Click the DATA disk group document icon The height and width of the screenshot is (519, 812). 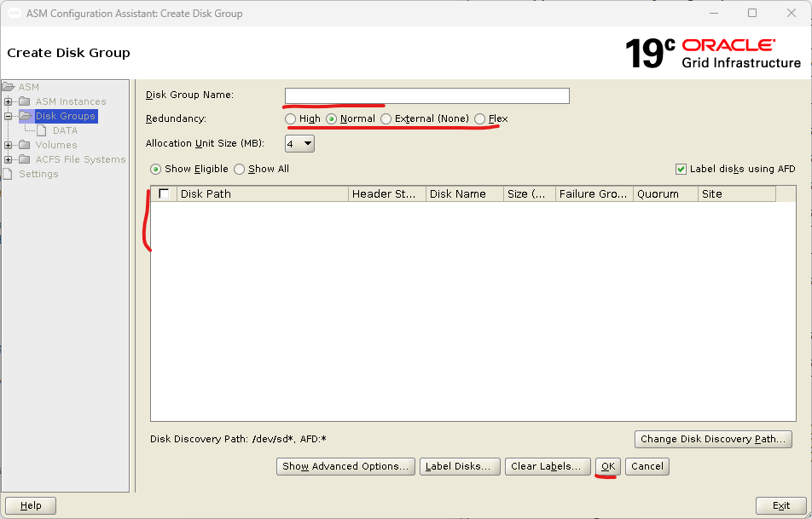click(x=42, y=130)
